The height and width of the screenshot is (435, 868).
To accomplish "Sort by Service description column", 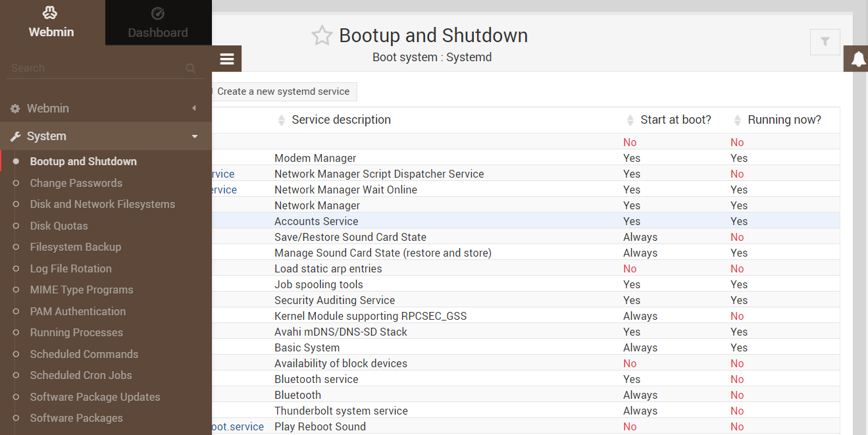I will pos(341,120).
